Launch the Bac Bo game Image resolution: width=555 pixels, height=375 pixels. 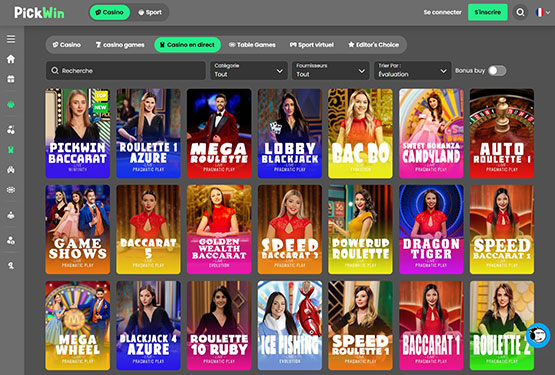[360, 133]
